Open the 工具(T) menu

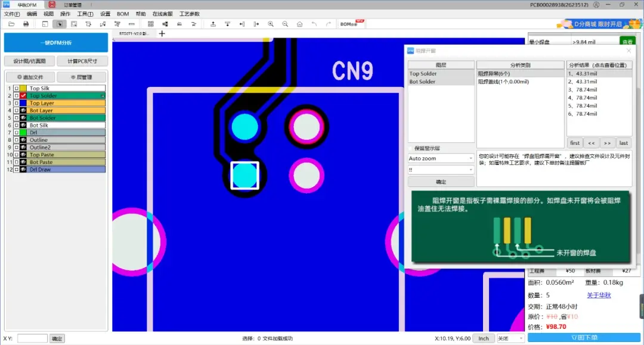point(85,14)
